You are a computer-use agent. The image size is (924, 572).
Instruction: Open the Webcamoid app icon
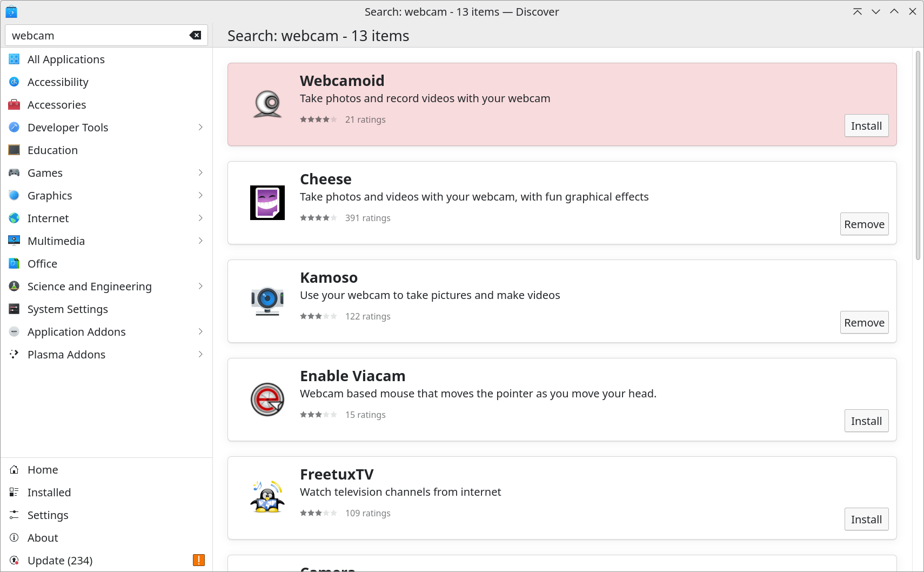click(x=267, y=104)
